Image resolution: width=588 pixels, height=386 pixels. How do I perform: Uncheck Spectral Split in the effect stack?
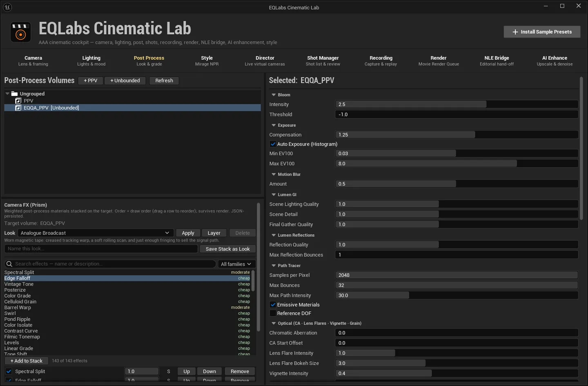tap(9, 371)
